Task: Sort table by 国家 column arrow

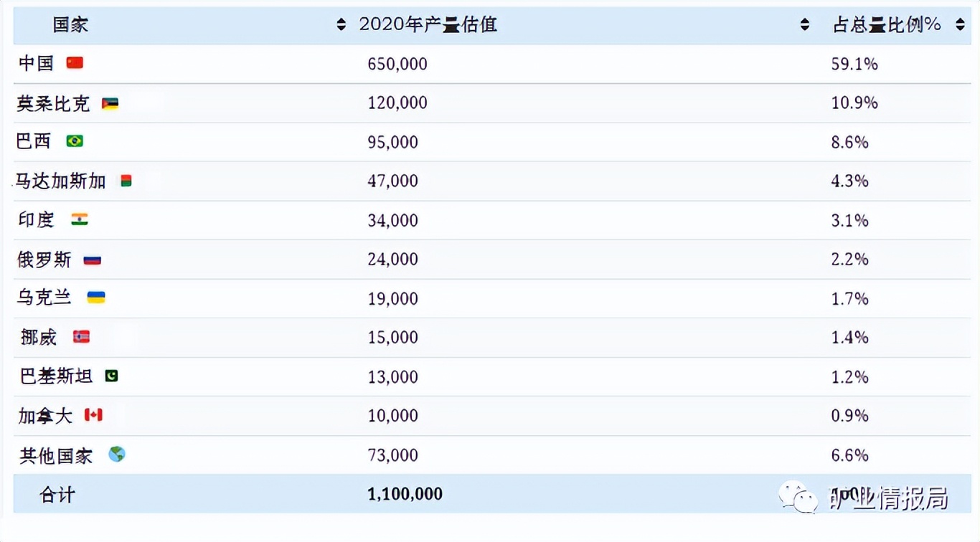Action: [341, 25]
